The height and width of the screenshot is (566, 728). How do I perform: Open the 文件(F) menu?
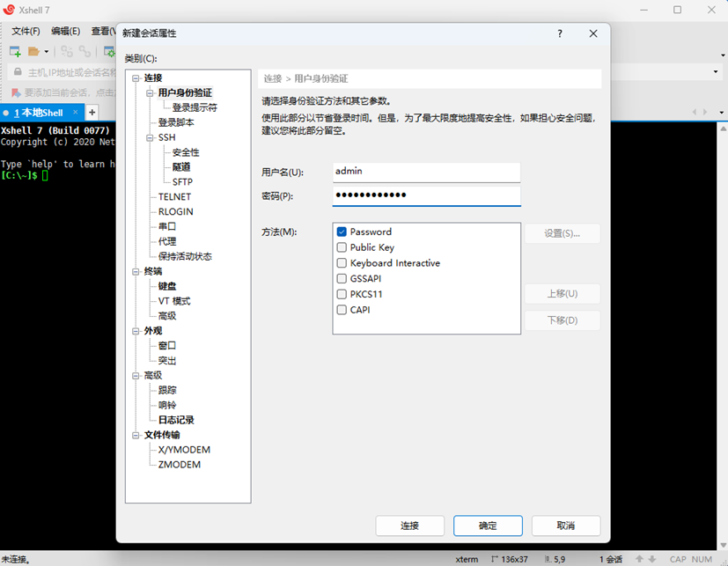coord(26,31)
